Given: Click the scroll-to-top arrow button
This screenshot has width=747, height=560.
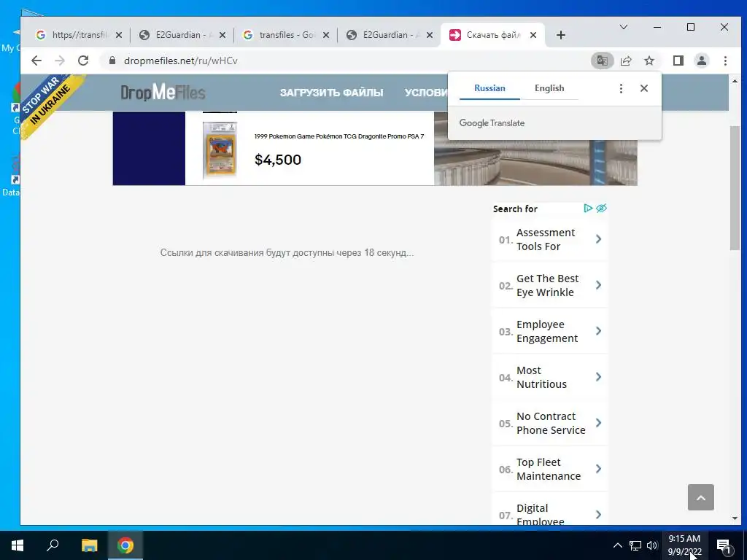Looking at the screenshot, I should click(x=701, y=497).
